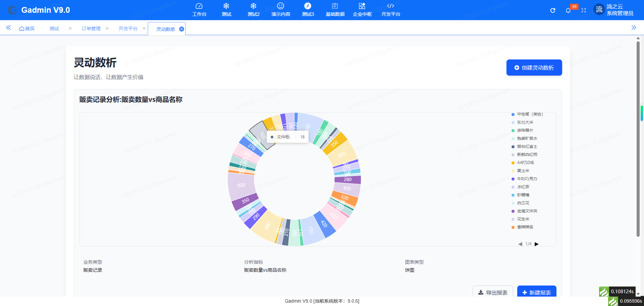644x306 pixels.
Task: Open the notification bell with 39 badge
Action: [568, 10]
